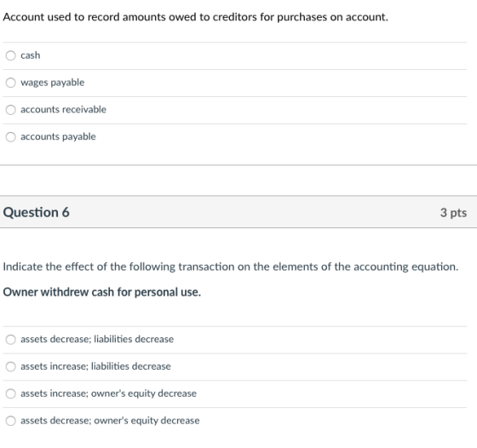
Task: Pick radio for 'assets decrease; owner's equity decrease'
Action: (x=10, y=421)
